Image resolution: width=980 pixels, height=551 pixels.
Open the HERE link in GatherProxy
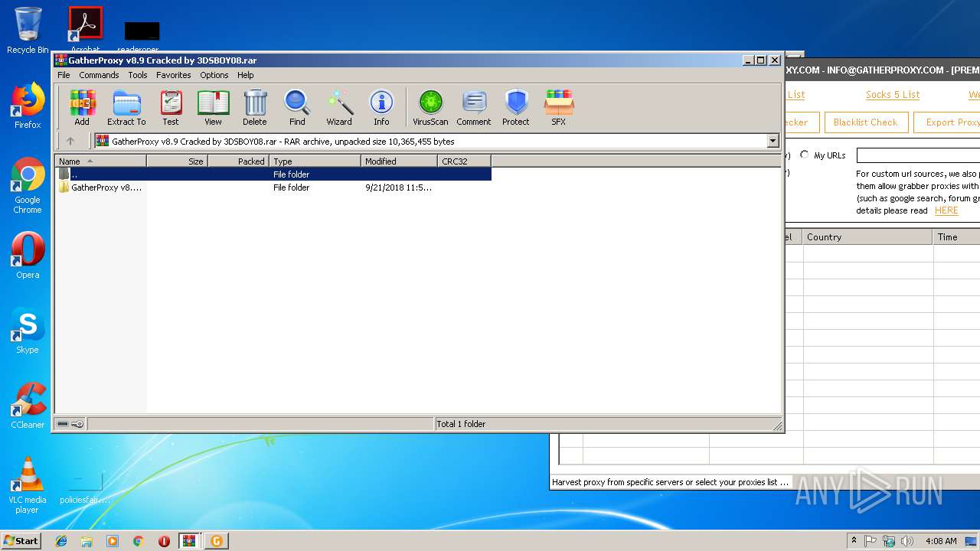coord(946,210)
